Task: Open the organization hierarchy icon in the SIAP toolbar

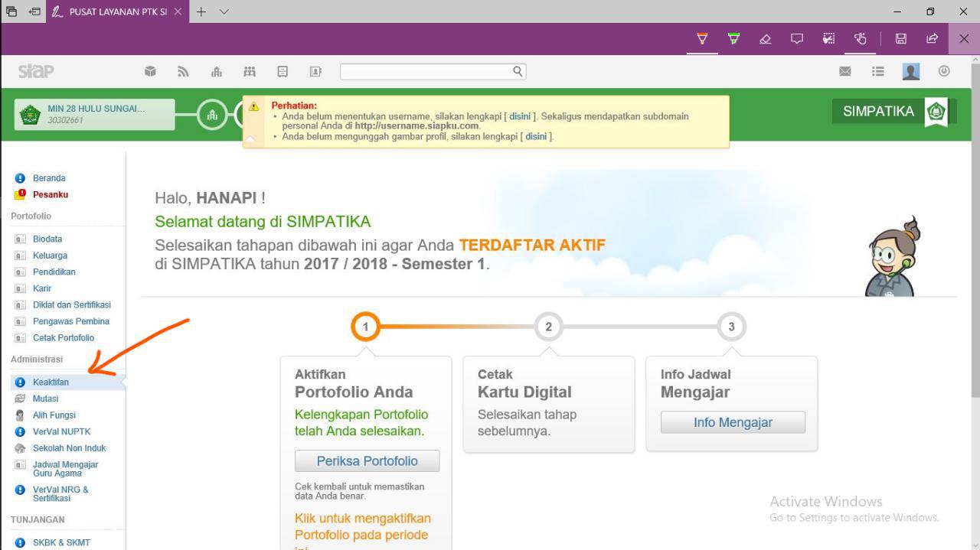Action: coord(217,71)
